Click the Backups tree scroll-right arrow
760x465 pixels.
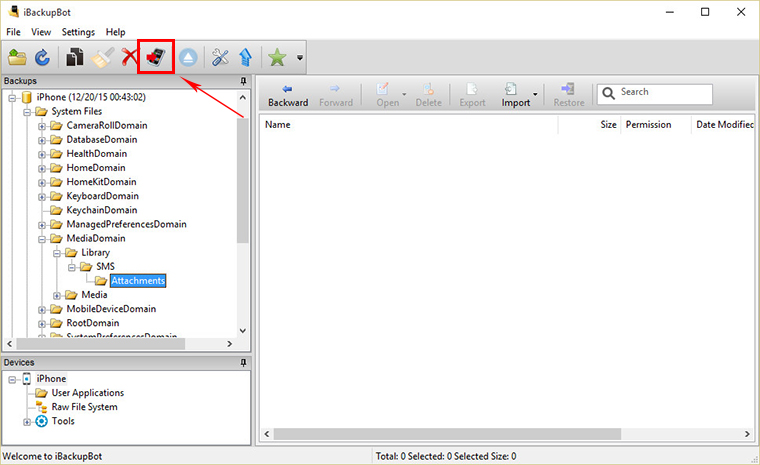(x=229, y=344)
